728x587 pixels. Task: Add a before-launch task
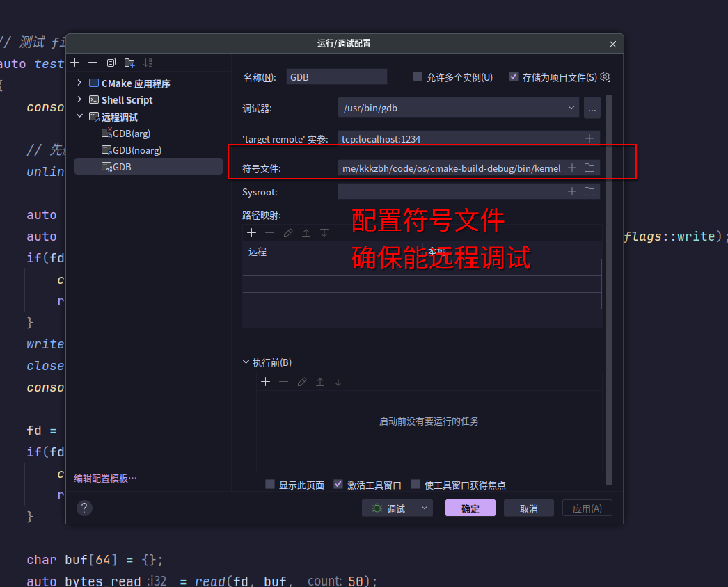pyautogui.click(x=266, y=381)
